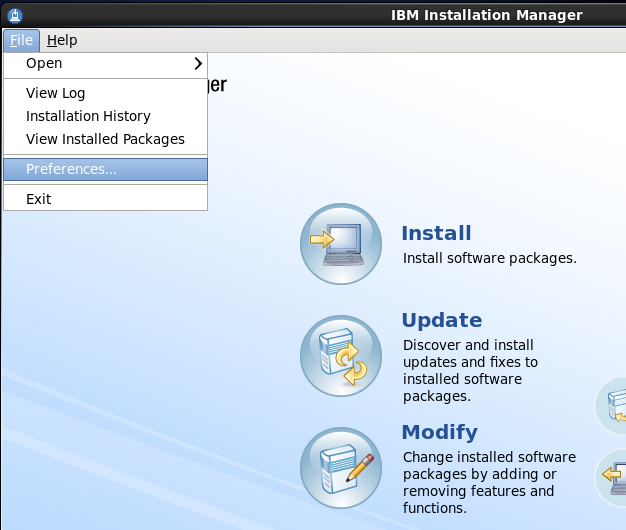Click the IBM Installation Manager title bar icon

[15, 16]
